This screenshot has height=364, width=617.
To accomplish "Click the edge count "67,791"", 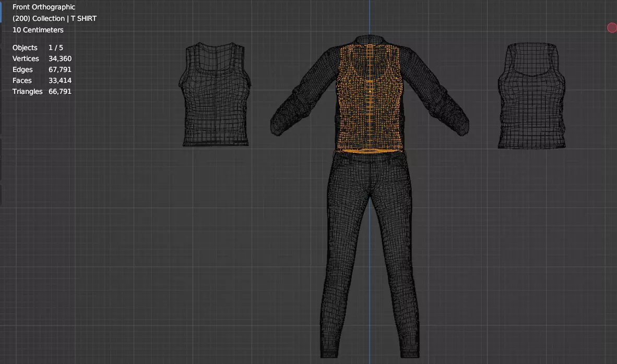I will point(60,69).
